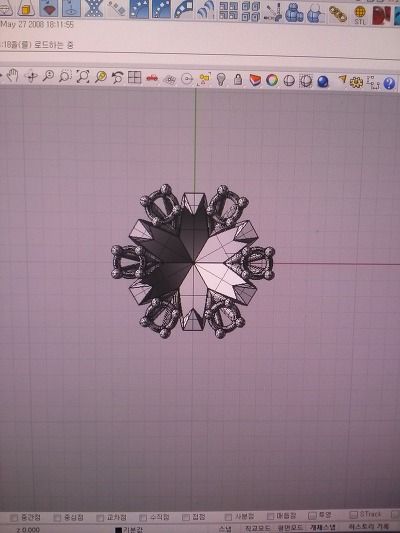Activate the Zoom dynamic magnifier tool
400x533 pixels.
[48, 76]
